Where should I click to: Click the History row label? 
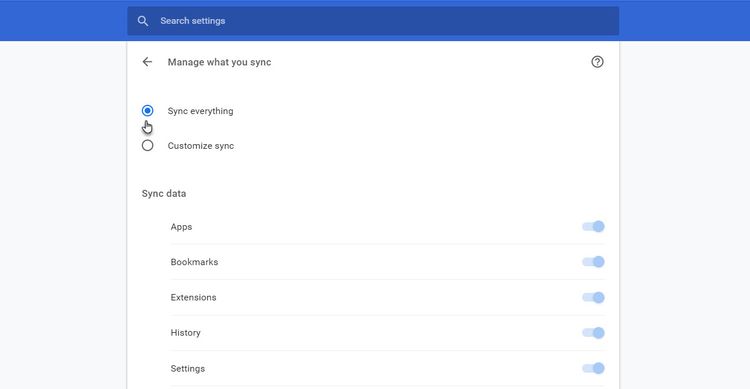186,333
